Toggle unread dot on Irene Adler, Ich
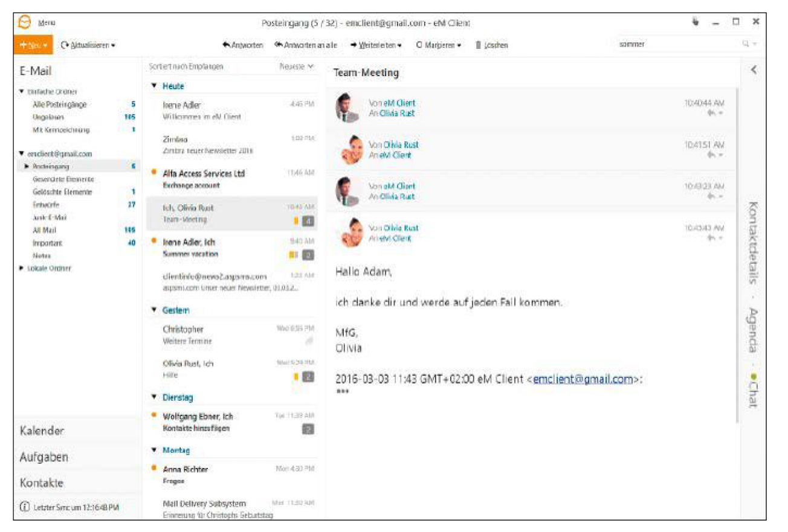The height and width of the screenshot is (532, 788). click(154, 242)
